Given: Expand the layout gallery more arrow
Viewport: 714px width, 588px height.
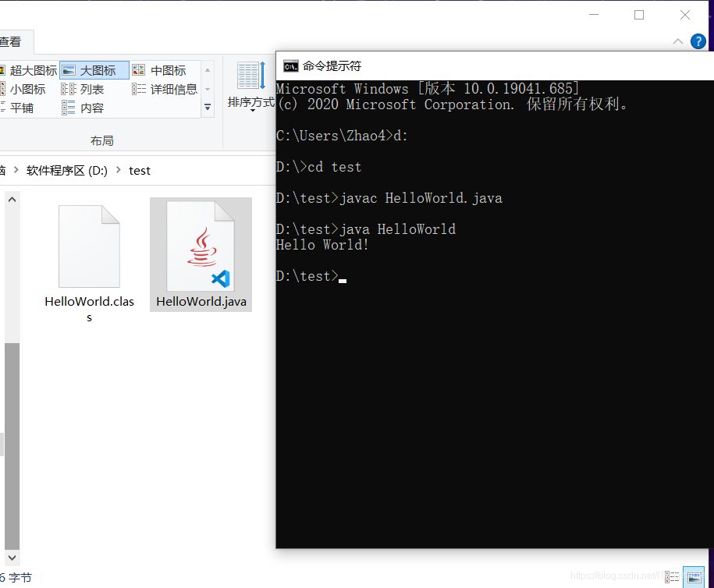Looking at the screenshot, I should [x=208, y=108].
